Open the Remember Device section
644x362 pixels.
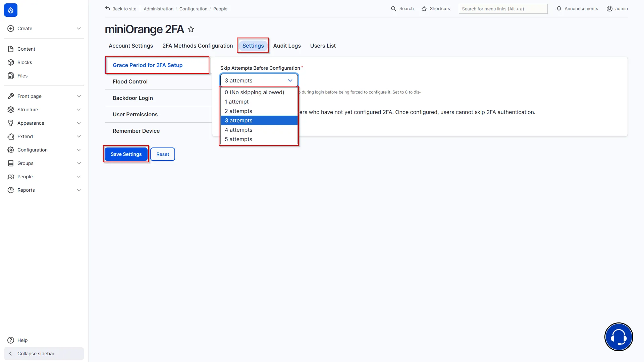(158, 131)
